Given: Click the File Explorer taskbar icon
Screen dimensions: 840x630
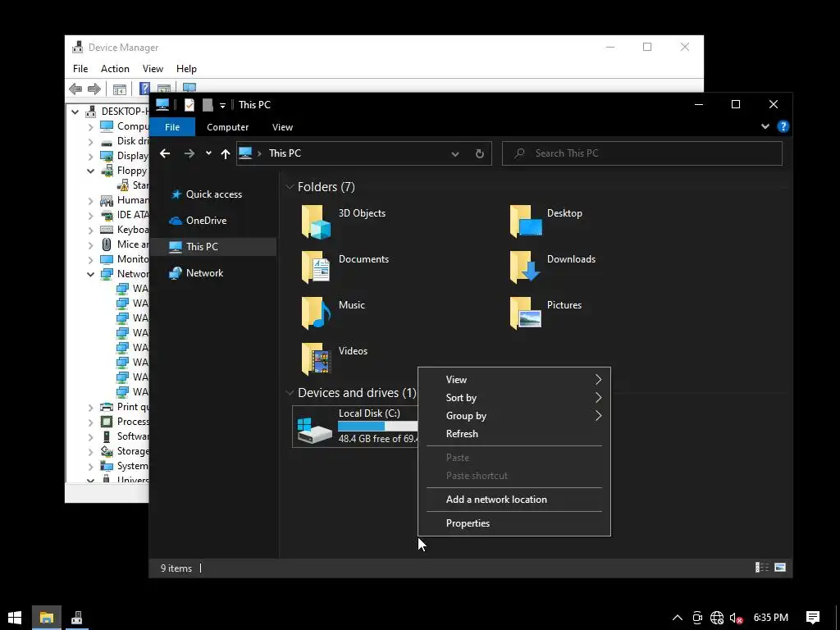Looking at the screenshot, I should 47,618.
